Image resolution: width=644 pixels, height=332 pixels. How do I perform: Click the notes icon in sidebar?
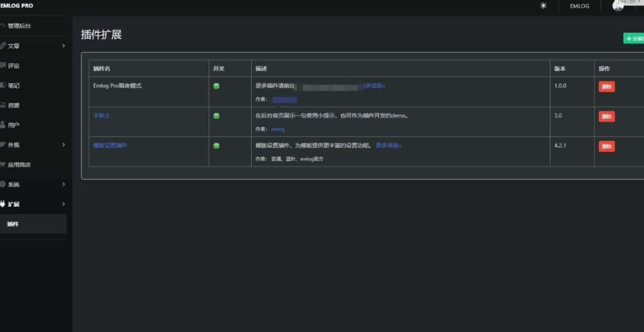[3, 85]
